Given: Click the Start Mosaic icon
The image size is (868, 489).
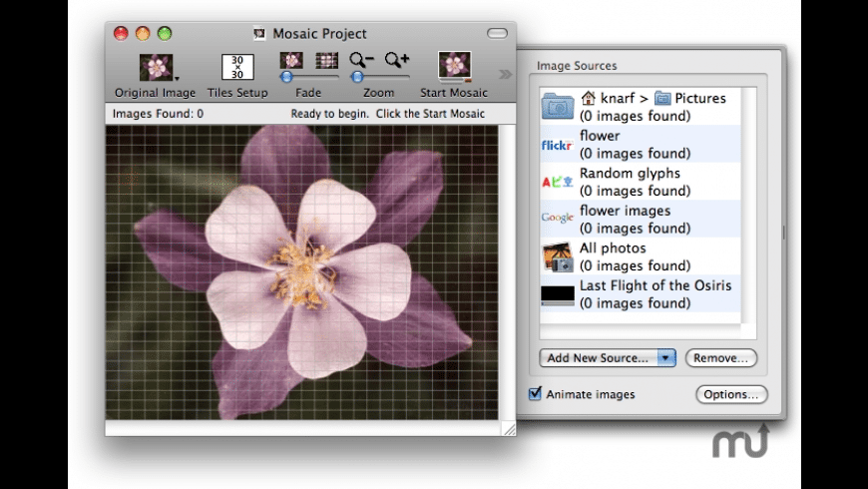Looking at the screenshot, I should (454, 67).
